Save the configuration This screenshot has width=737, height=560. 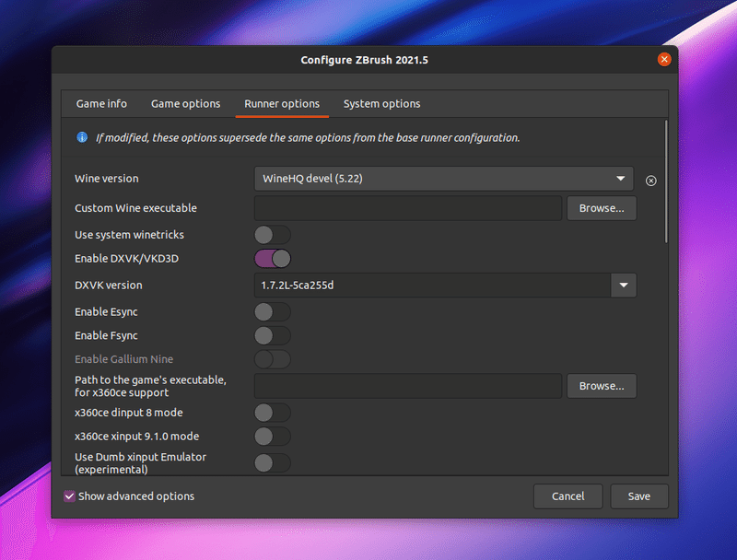coord(638,496)
